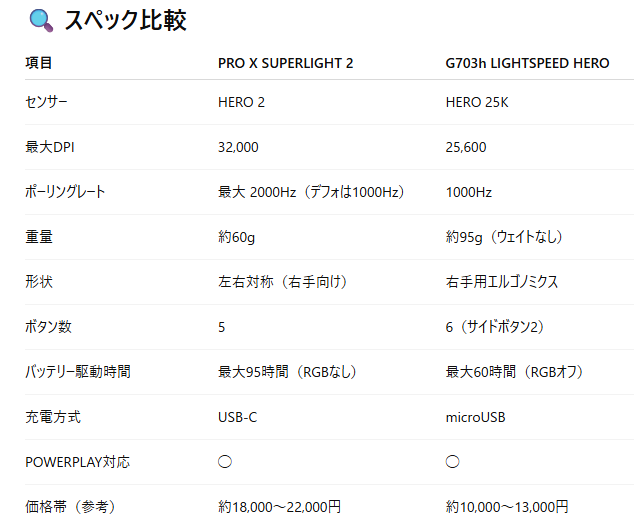Click the 32,000 max DPI value

pyautogui.click(x=238, y=147)
